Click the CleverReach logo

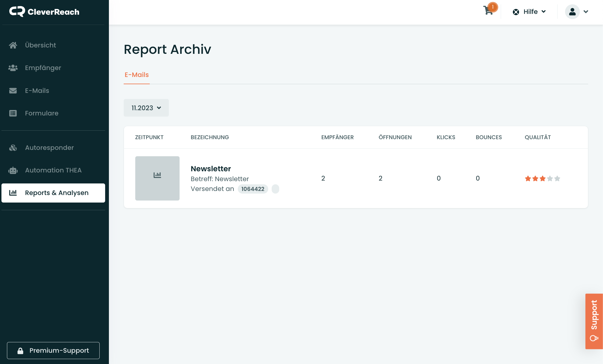coord(44,12)
